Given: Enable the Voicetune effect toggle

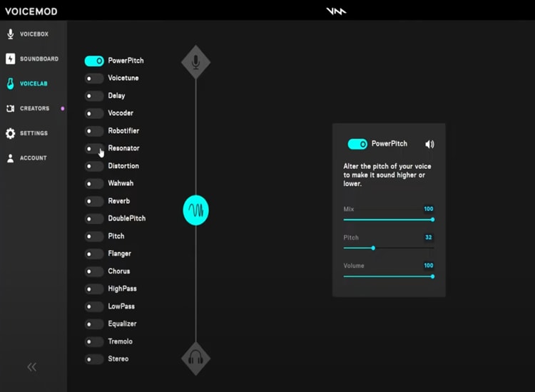Looking at the screenshot, I should (94, 78).
